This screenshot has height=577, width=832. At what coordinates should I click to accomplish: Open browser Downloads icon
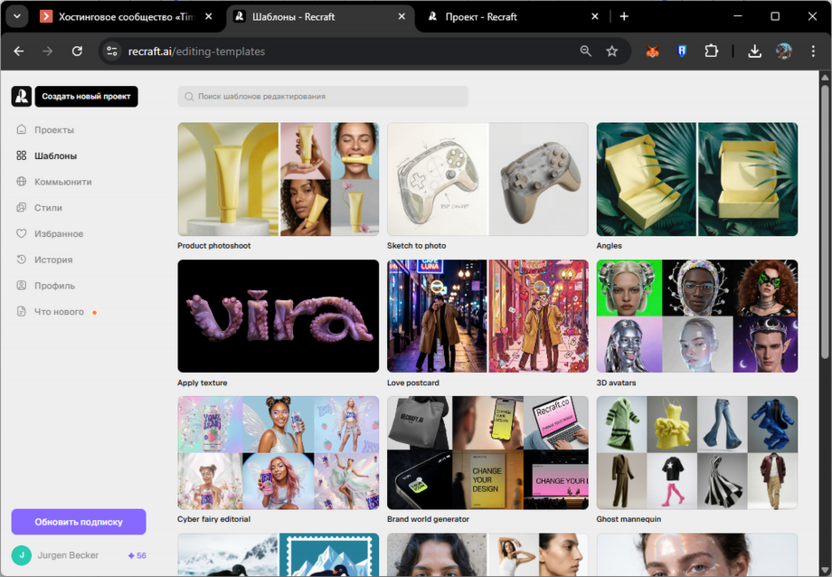coord(754,51)
